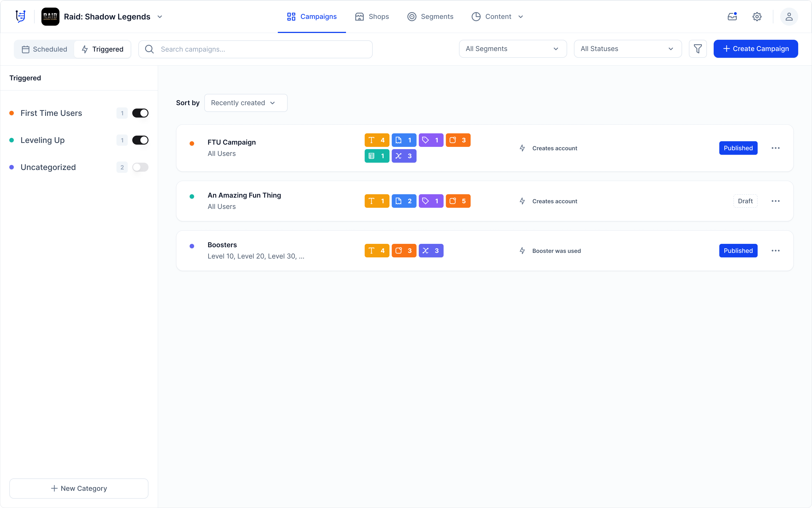Open advanced filter options icon
Screen dimensions: 812x508
[x=698, y=49]
